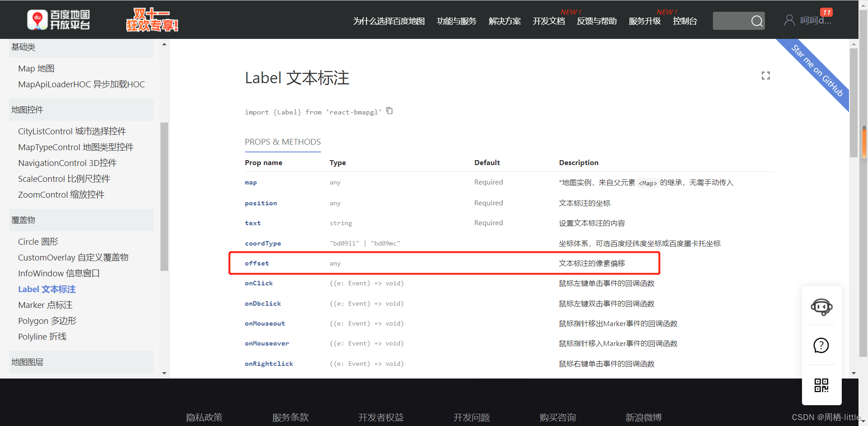
Task: Expand the 地图图层 sidebar section
Action: 27,362
